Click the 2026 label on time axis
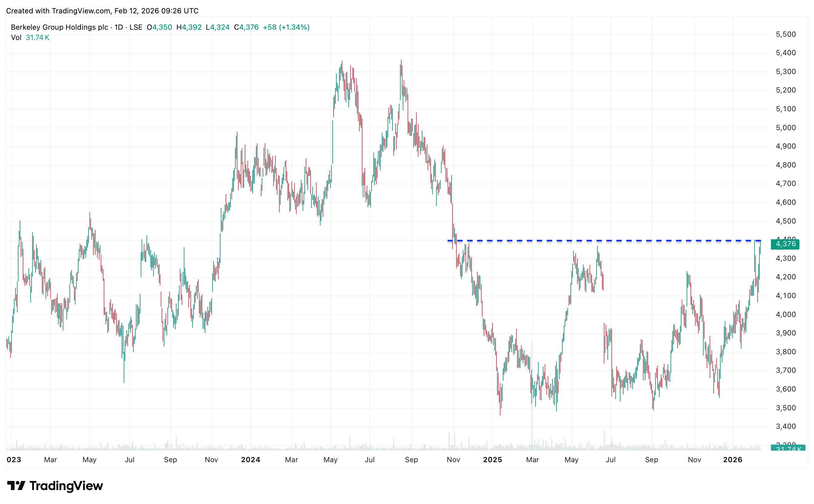 [732, 460]
